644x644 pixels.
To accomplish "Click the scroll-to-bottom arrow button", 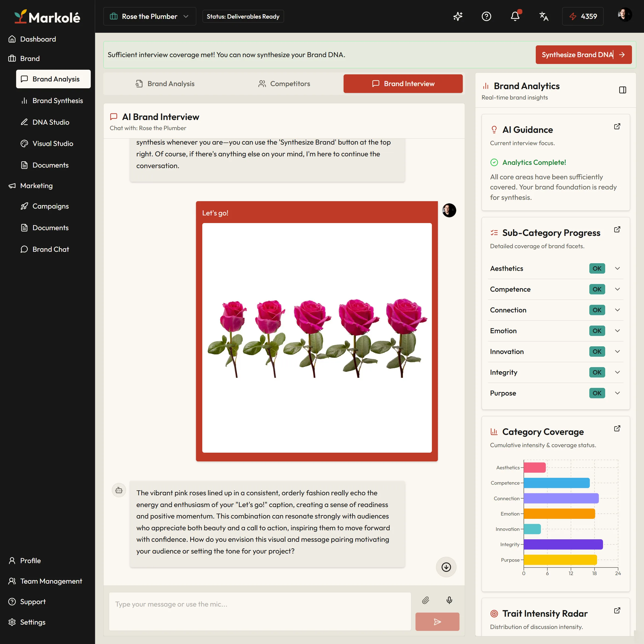I will (x=446, y=567).
